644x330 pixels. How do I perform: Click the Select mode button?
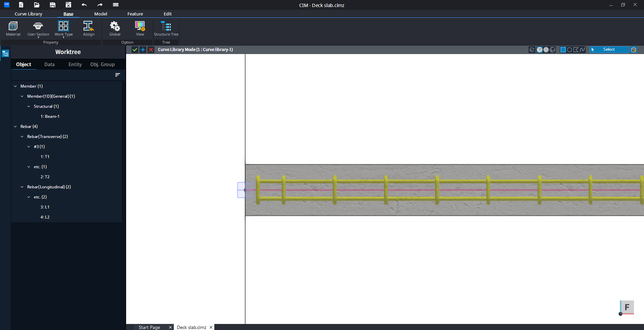[609, 50]
